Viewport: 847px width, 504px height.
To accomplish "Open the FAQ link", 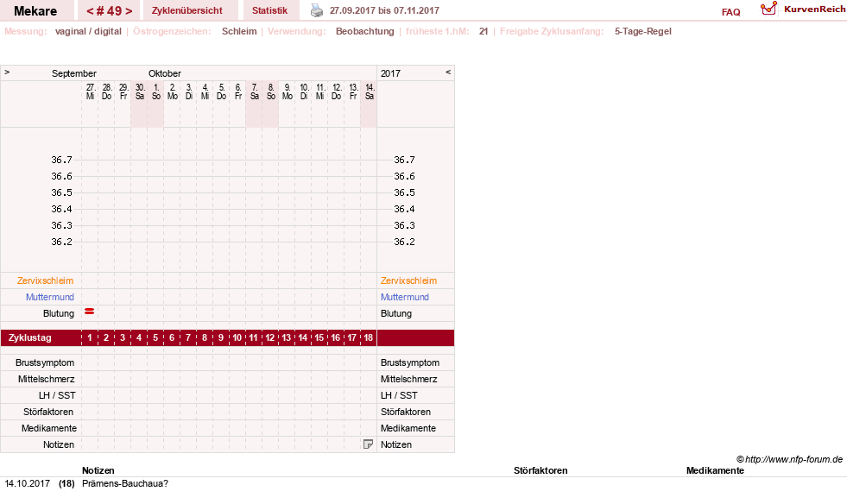I will (x=730, y=12).
